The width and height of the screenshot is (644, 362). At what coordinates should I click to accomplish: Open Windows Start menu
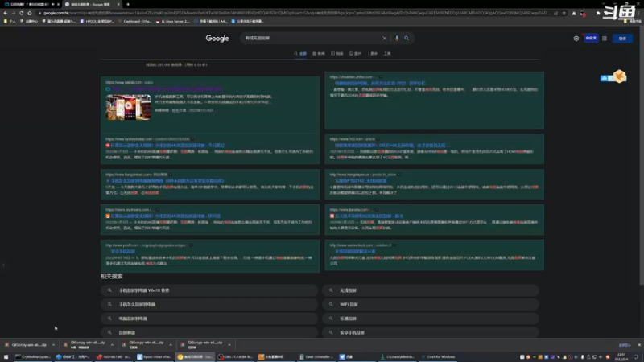pyautogui.click(x=6, y=357)
